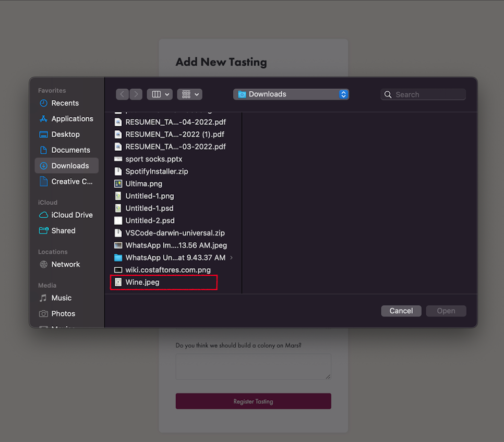Click the Cancel button
504x442 pixels.
(401, 311)
